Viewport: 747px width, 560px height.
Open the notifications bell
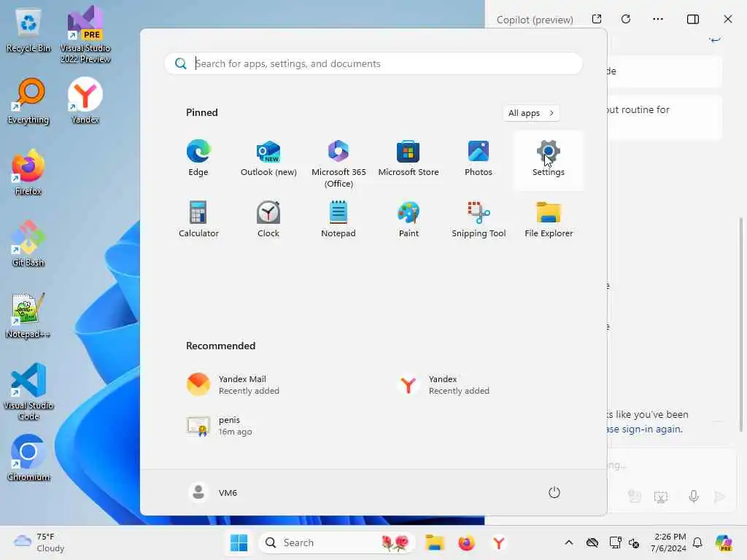697,542
